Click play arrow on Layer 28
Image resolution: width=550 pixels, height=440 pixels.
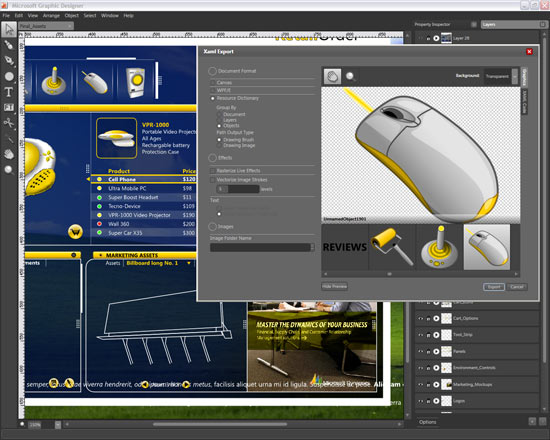click(x=436, y=38)
